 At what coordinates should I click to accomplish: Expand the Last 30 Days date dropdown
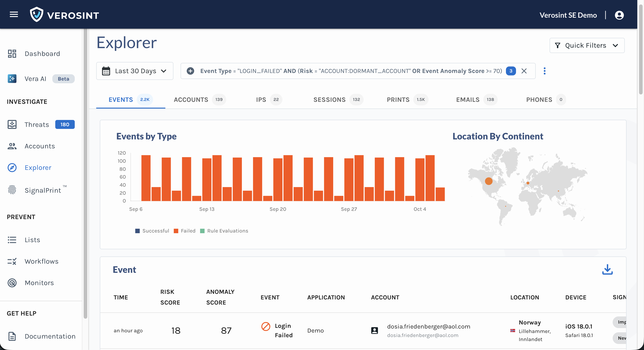(134, 71)
